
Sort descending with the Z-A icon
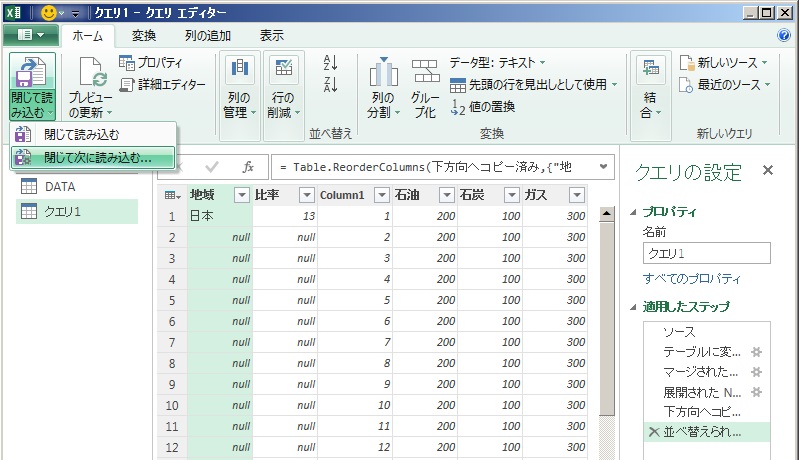[x=330, y=84]
